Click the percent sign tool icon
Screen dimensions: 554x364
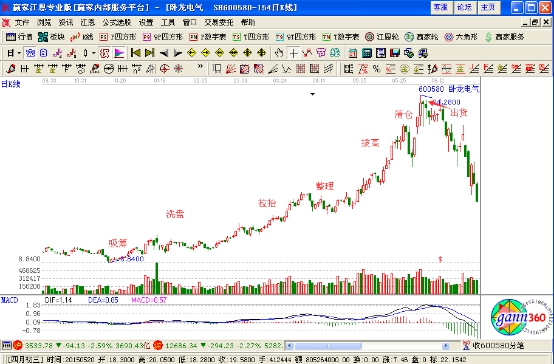pyautogui.click(x=377, y=69)
